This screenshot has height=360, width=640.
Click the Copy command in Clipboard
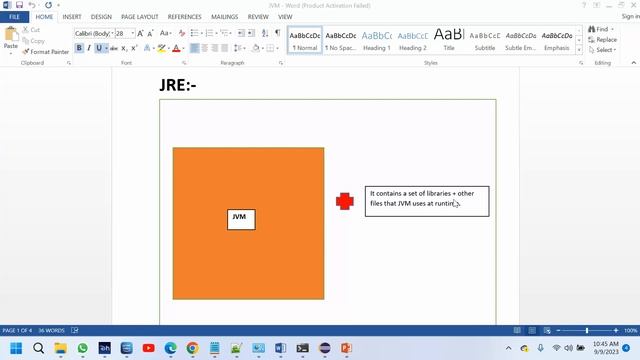pyautogui.click(x=33, y=41)
